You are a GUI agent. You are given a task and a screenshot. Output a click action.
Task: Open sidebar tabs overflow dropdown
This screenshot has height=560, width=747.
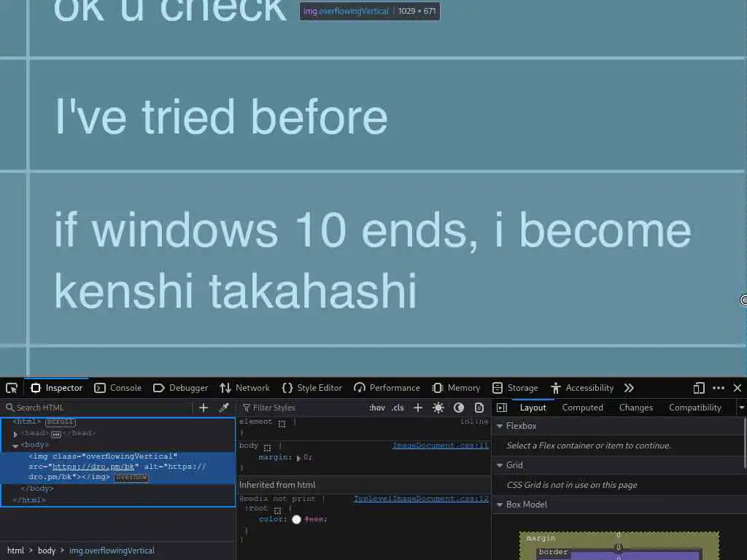coord(741,408)
